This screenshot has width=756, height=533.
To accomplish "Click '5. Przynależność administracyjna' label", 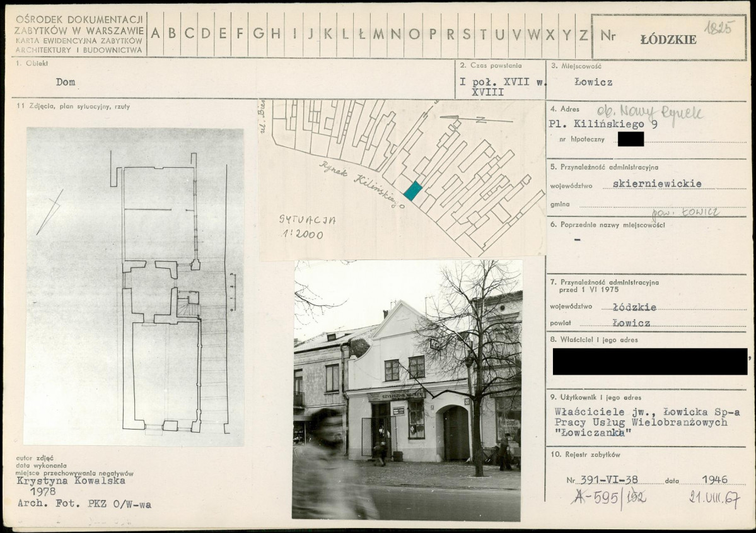I will click(604, 167).
